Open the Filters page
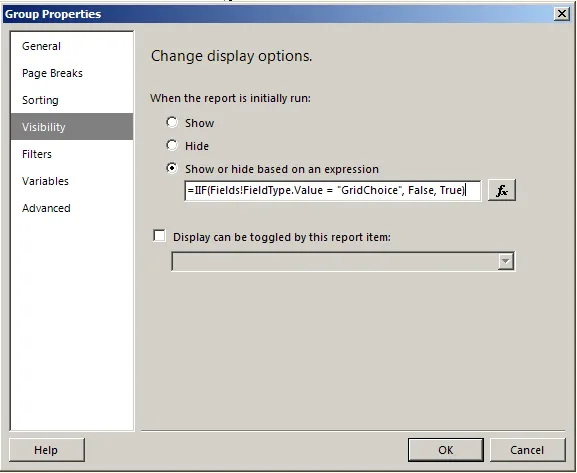The width and height of the screenshot is (577, 473). (x=72, y=154)
